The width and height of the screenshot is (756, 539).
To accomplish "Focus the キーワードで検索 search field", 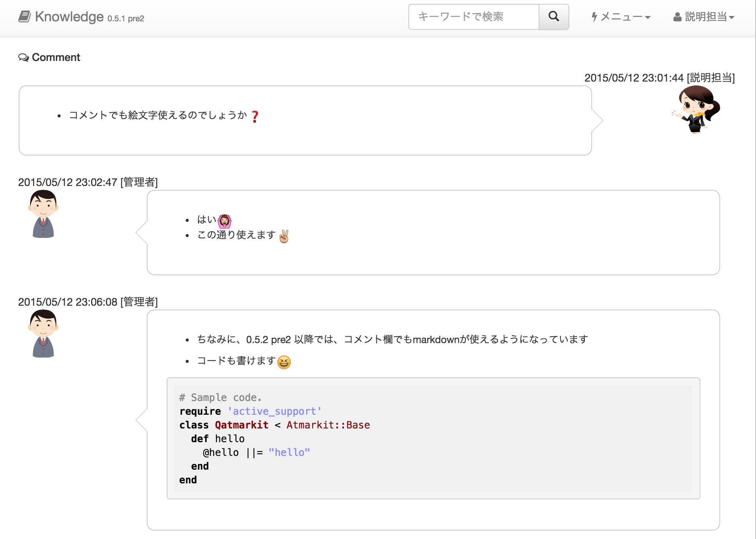I will (474, 17).
